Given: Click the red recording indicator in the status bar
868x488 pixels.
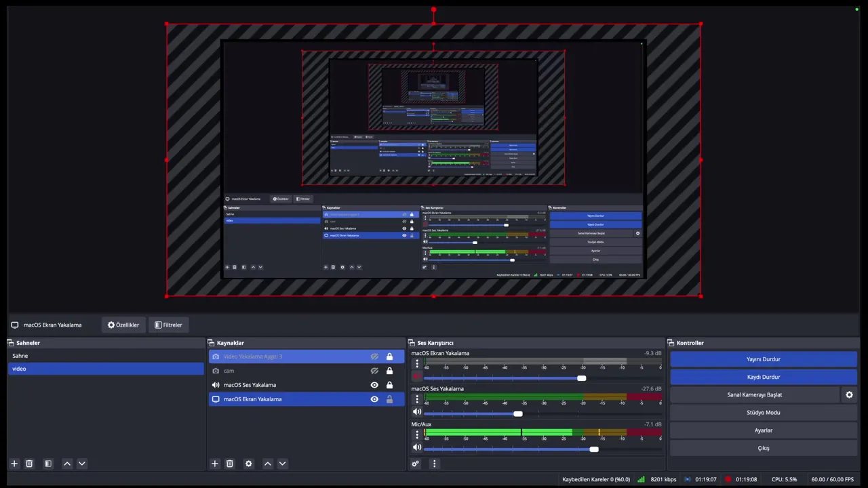Looking at the screenshot, I should tap(728, 479).
